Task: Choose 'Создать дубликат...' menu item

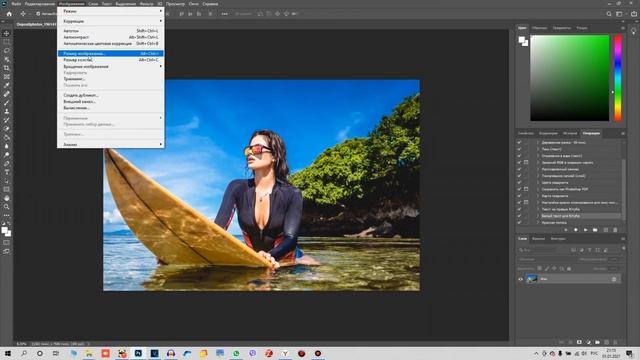Action: click(x=111, y=95)
